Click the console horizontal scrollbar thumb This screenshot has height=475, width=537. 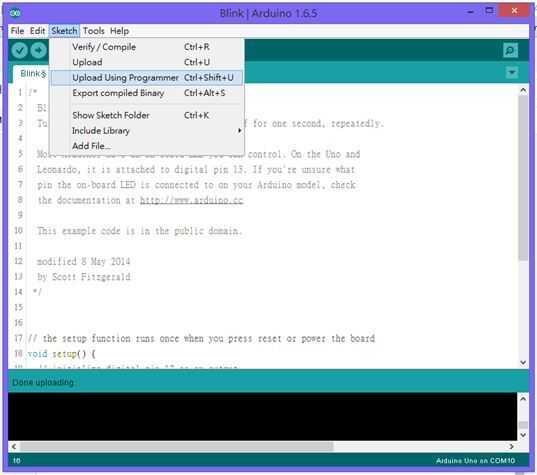coord(176,447)
